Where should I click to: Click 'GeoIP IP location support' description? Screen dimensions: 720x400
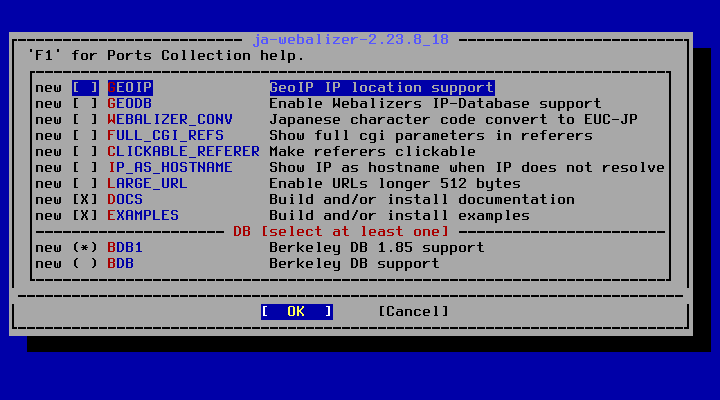point(382,87)
